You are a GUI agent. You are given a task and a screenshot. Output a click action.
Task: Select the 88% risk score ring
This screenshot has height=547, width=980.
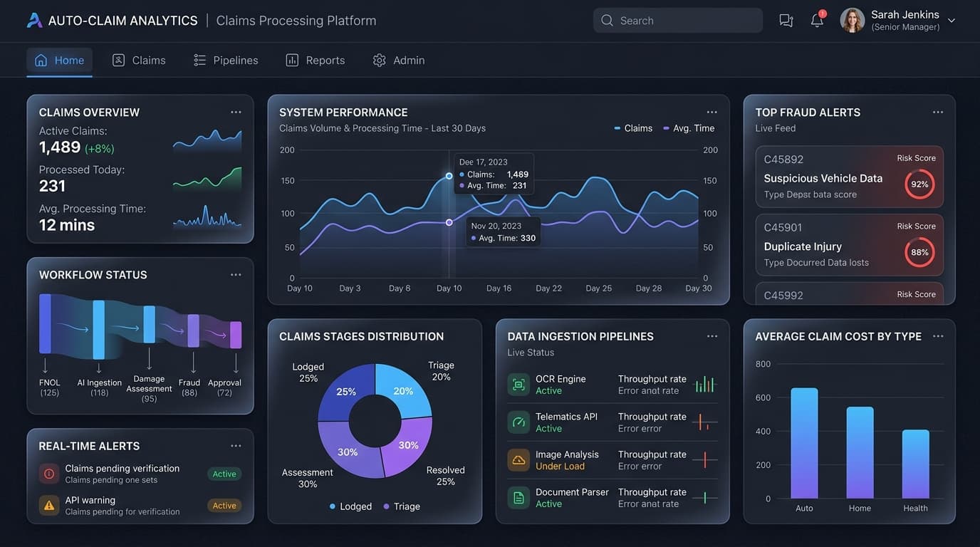click(x=919, y=252)
